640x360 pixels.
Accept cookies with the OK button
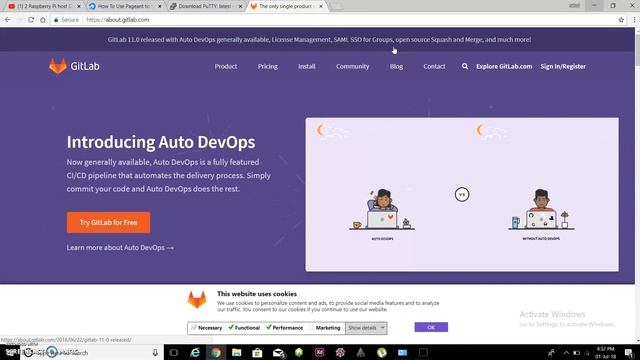(431, 327)
